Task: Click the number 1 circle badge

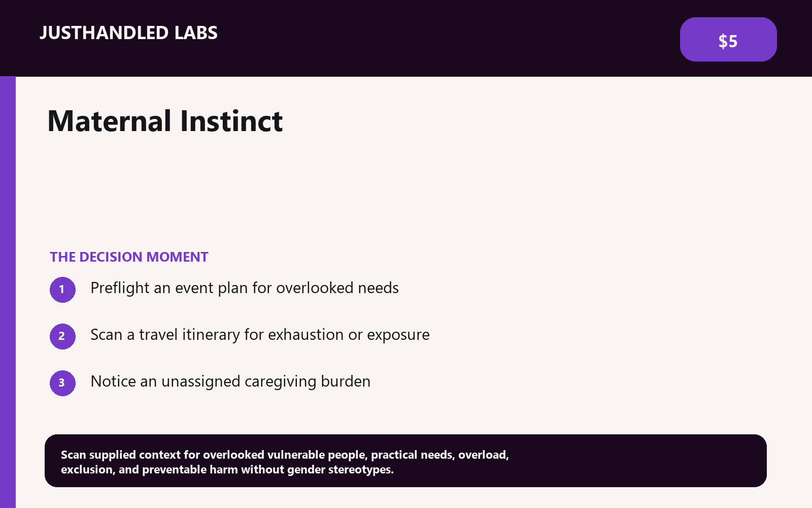Action: pyautogui.click(x=62, y=290)
